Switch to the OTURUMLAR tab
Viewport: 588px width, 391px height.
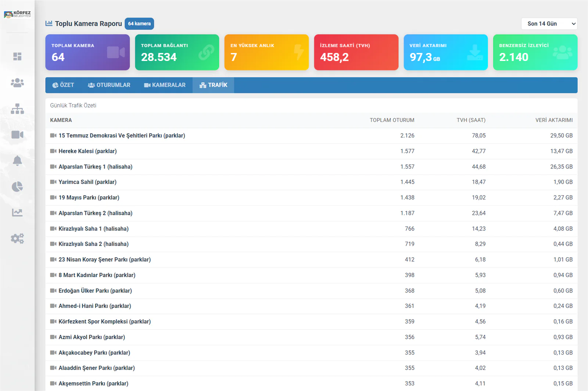pyautogui.click(x=109, y=85)
